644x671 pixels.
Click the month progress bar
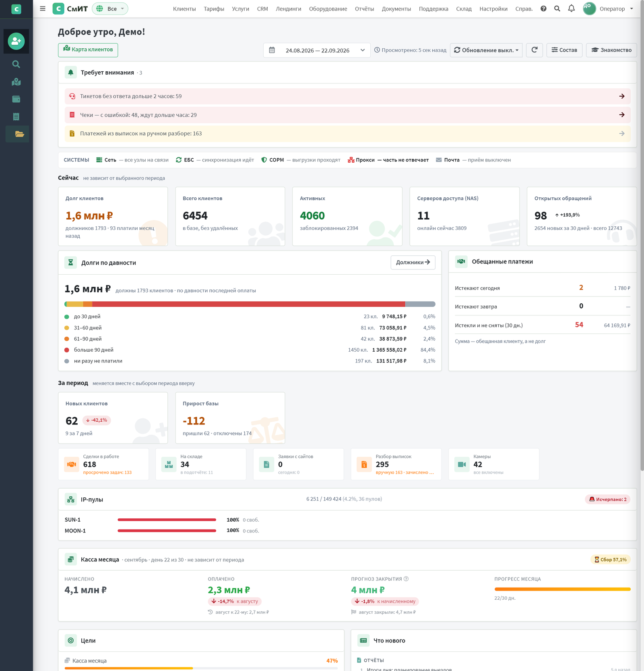(562, 589)
